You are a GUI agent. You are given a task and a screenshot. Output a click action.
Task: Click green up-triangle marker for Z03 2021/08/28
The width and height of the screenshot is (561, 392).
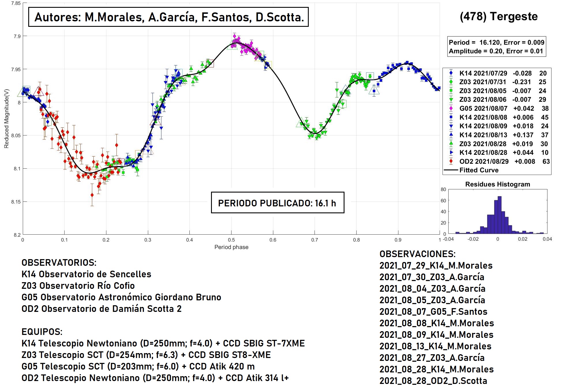tap(451, 144)
